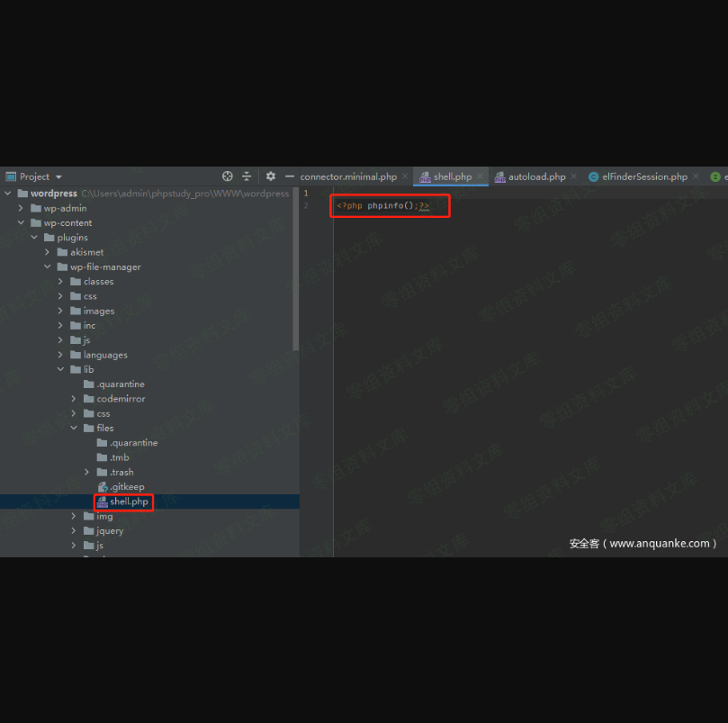
Task: Click the akismet folder icon
Action: coord(62,252)
